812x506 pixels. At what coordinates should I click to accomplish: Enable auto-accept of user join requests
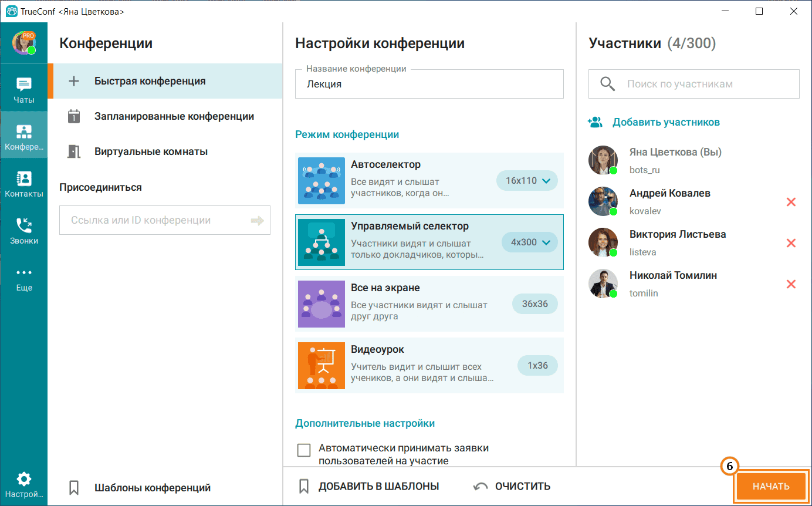pos(304,450)
